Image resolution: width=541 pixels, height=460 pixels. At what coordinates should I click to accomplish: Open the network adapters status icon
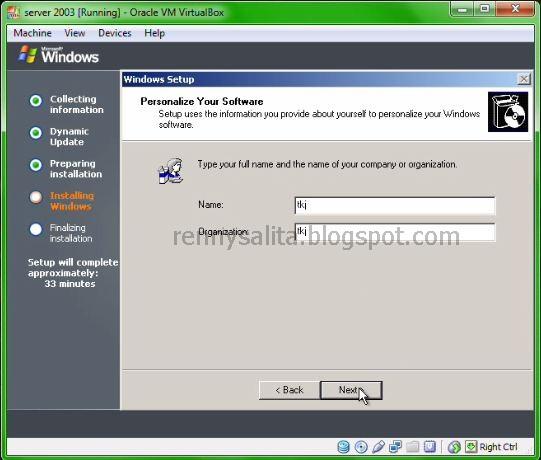pyautogui.click(x=395, y=447)
